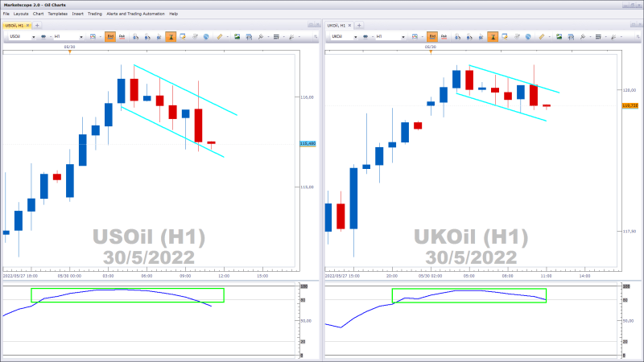Click the highlighted orange toolbar icon on UKOil chart
Image resolution: width=644 pixels, height=362 pixels.
tap(493, 36)
